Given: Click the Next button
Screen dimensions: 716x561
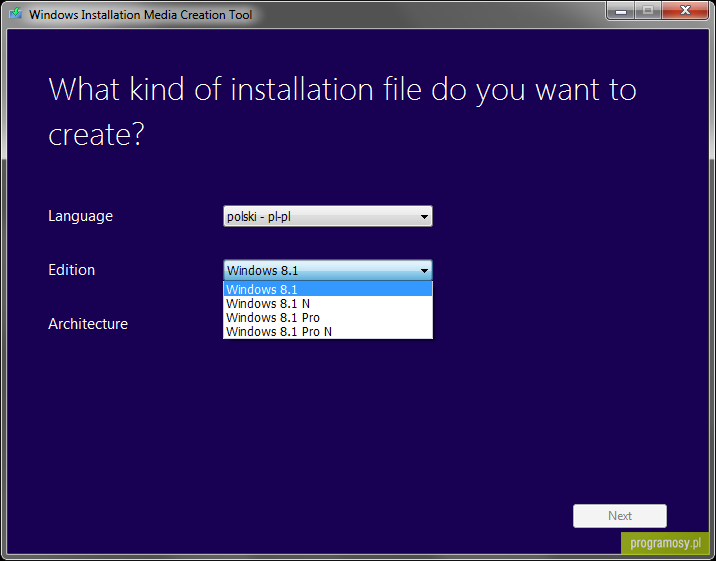Looking at the screenshot, I should pyautogui.click(x=620, y=516).
